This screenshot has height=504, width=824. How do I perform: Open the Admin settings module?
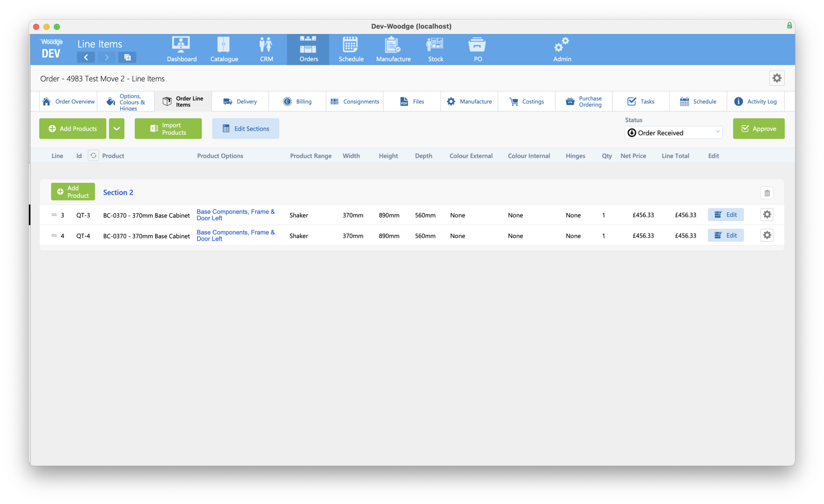pyautogui.click(x=562, y=49)
